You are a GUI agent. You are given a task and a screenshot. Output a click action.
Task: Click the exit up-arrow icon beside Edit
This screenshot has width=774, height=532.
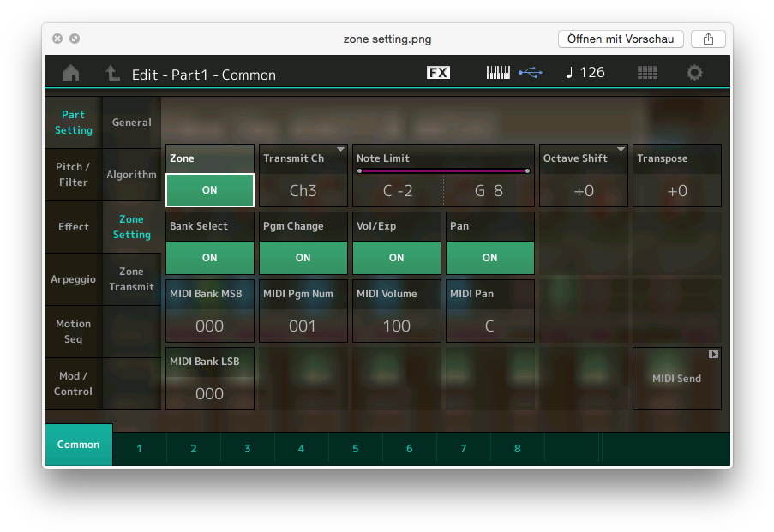112,74
